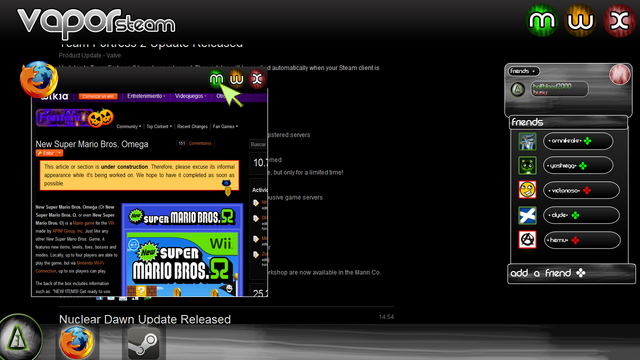640x360 pixels.
Task: Close the Firefox window with its red X
Action: [257, 79]
